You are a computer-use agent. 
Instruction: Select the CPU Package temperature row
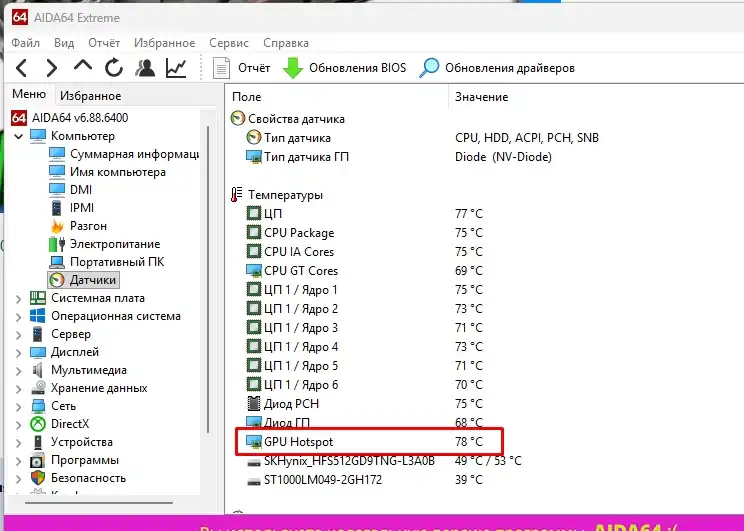pyautogui.click(x=364, y=233)
